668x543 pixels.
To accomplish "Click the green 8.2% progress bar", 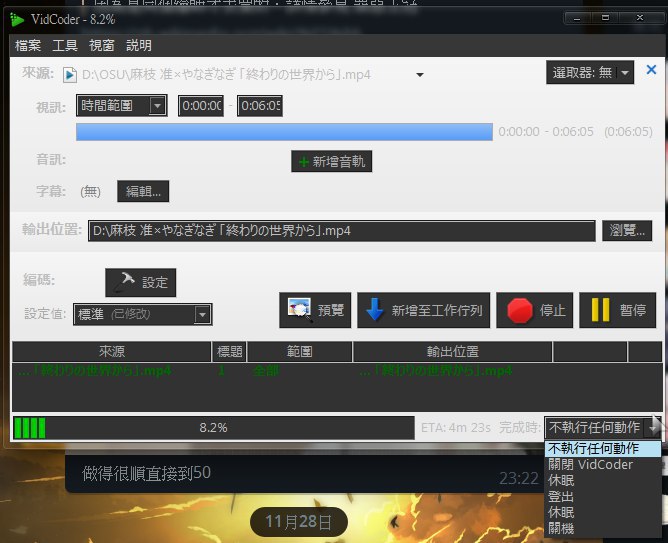I will [213, 428].
